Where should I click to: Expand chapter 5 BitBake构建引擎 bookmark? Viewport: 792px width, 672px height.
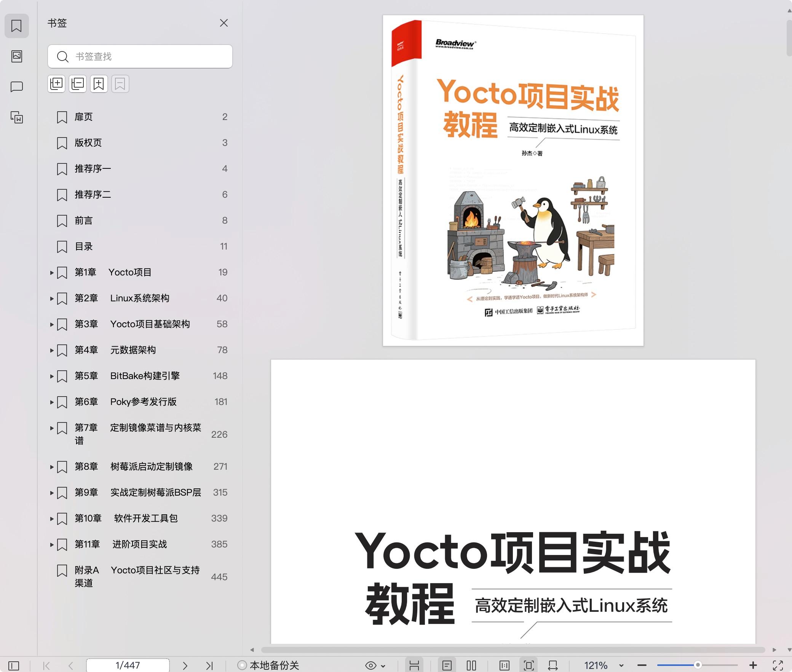click(52, 376)
